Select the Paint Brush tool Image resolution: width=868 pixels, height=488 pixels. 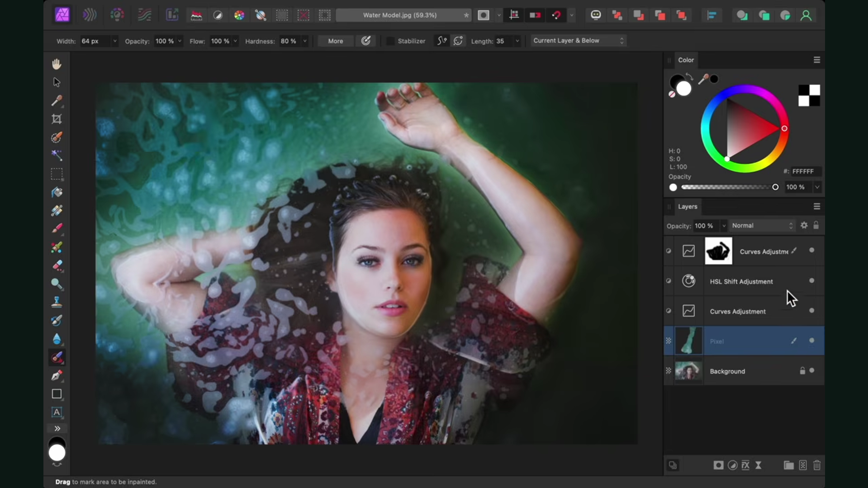pyautogui.click(x=57, y=229)
